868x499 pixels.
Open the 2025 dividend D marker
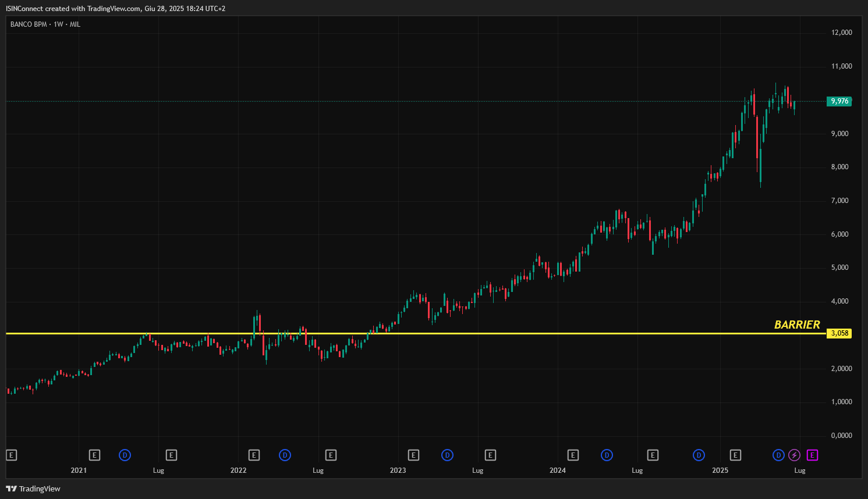778,455
